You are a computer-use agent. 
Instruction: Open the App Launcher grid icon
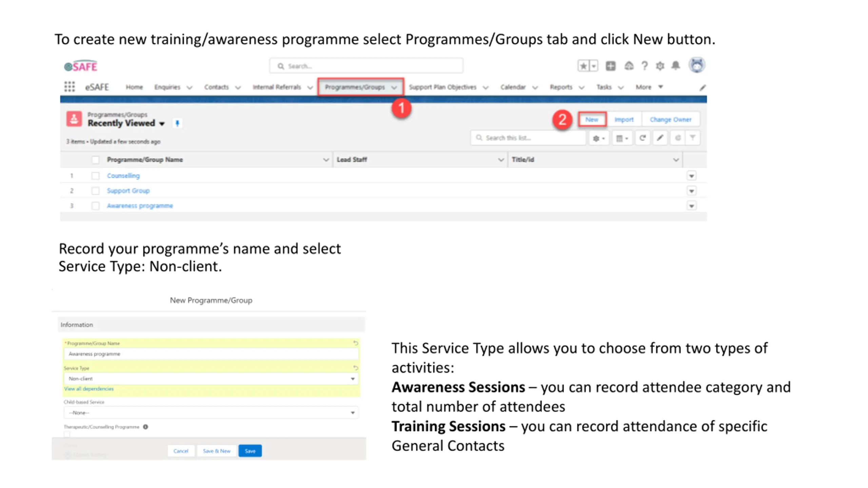[70, 87]
